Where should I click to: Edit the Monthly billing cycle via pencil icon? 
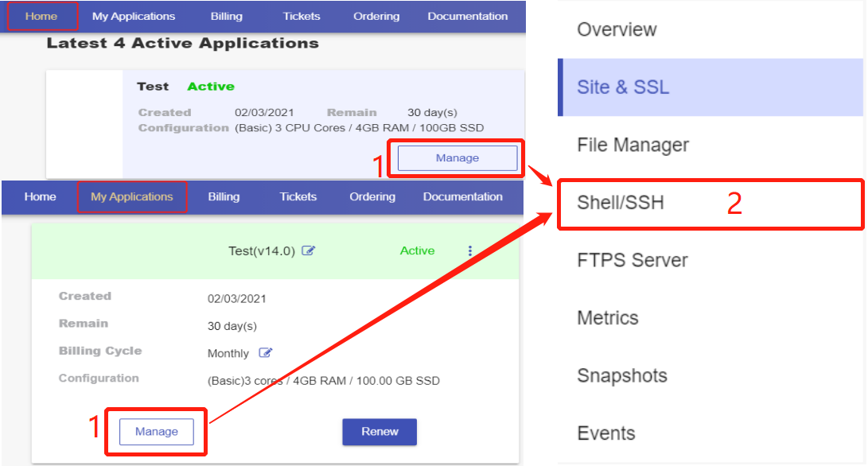[x=267, y=353]
